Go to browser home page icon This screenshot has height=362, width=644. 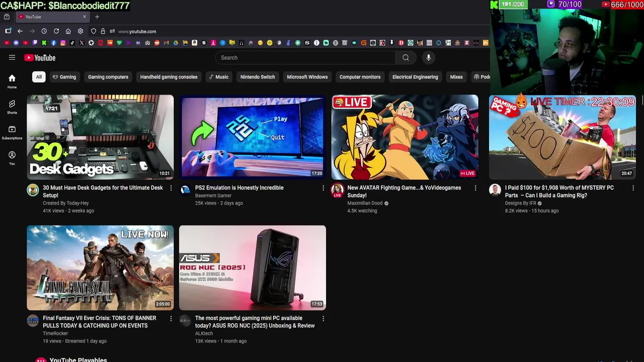click(x=68, y=31)
